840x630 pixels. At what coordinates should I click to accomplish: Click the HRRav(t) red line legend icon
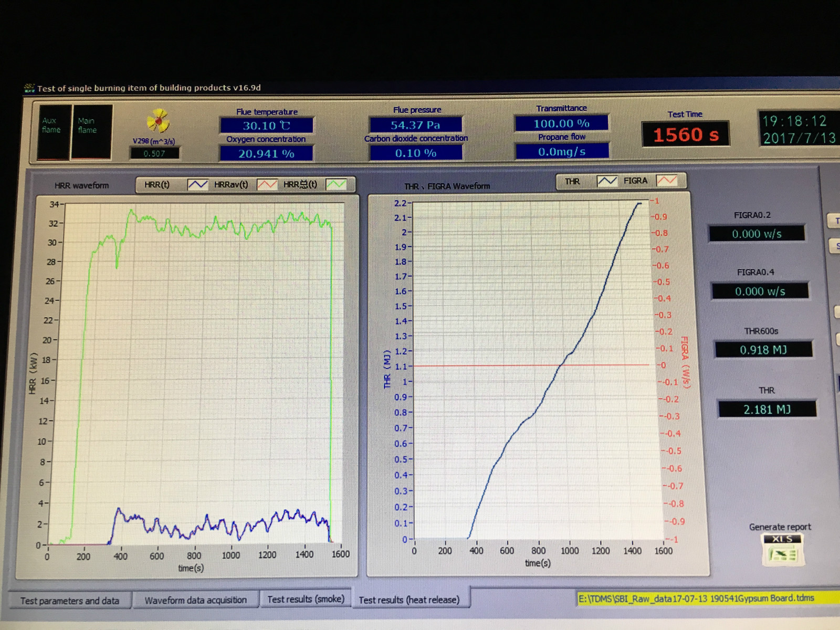point(267,185)
